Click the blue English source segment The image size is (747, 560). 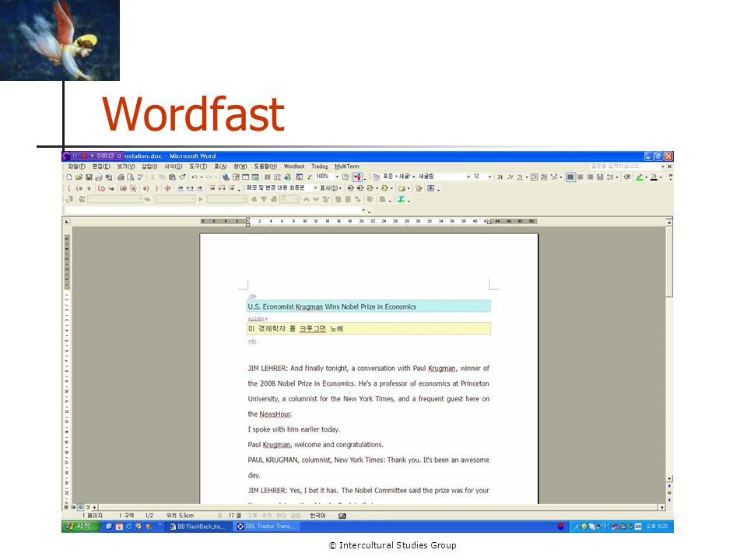(x=369, y=306)
